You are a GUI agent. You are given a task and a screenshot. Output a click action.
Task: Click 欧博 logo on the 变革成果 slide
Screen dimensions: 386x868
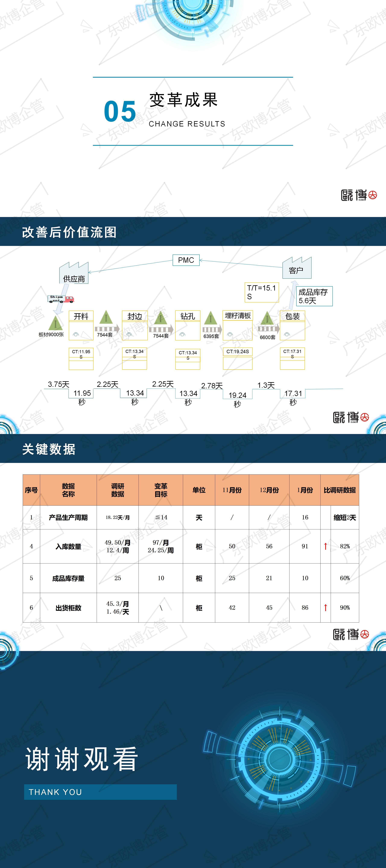tap(359, 195)
